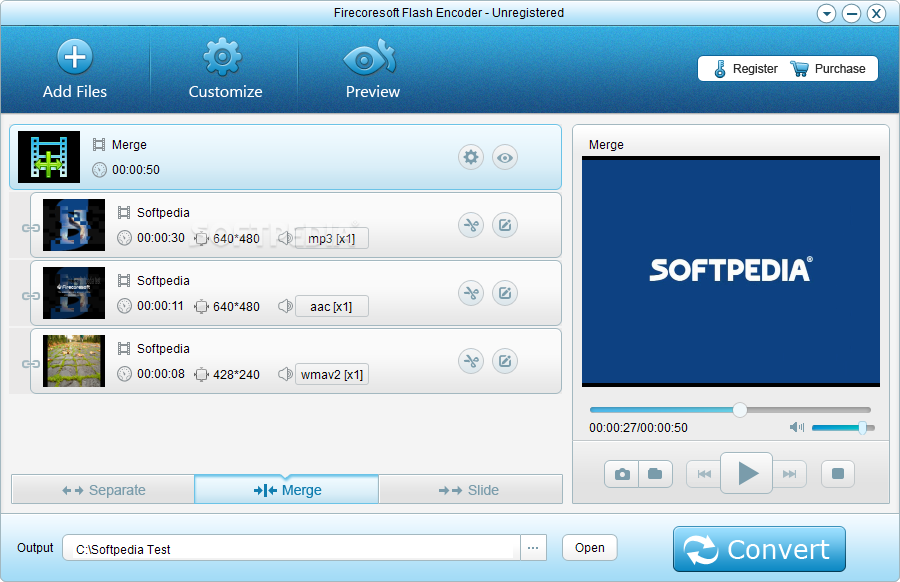This screenshot has width=900, height=582.
Task: Trim the mp3 Softpedia clip with scissors
Action: 471,225
